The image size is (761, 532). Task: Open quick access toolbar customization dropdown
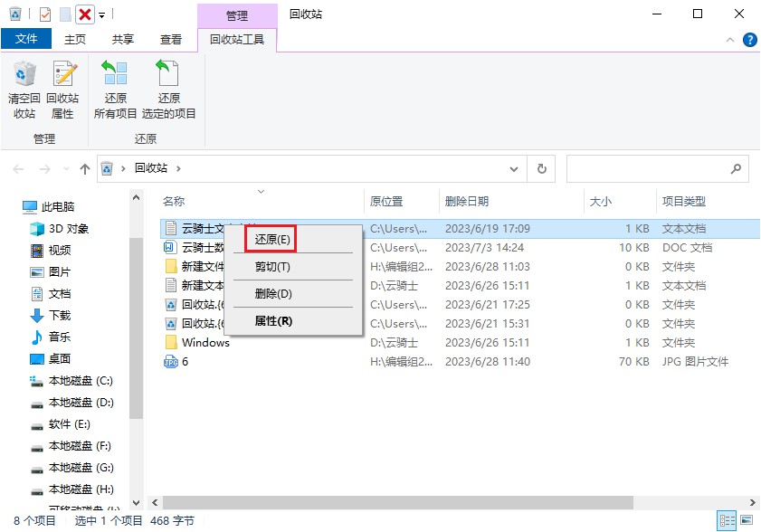coord(102,13)
